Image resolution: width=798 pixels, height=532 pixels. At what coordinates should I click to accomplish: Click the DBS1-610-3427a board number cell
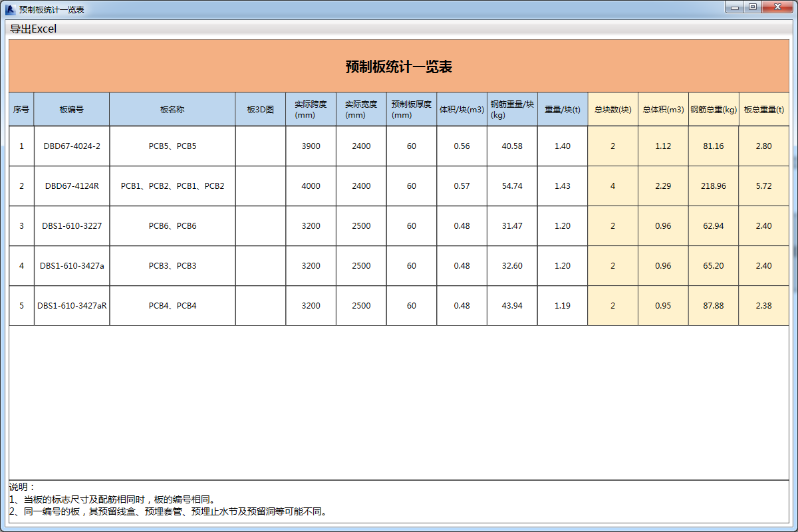72,266
